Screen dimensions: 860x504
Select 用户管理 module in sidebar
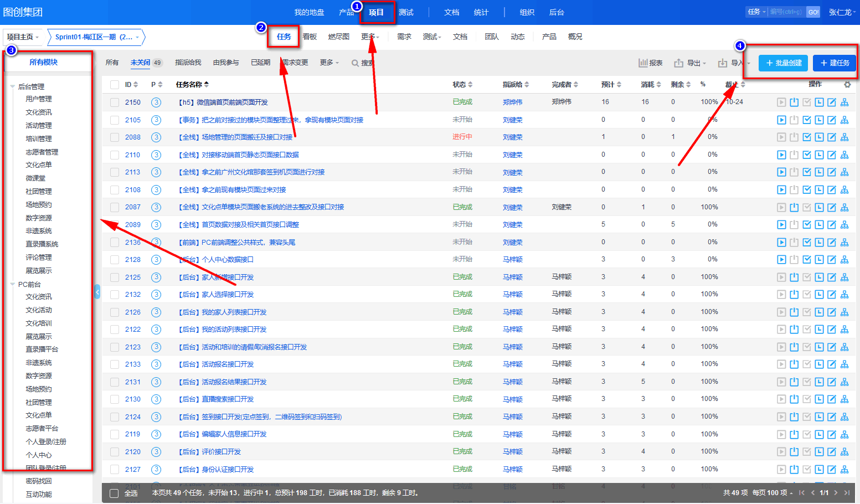pos(39,99)
